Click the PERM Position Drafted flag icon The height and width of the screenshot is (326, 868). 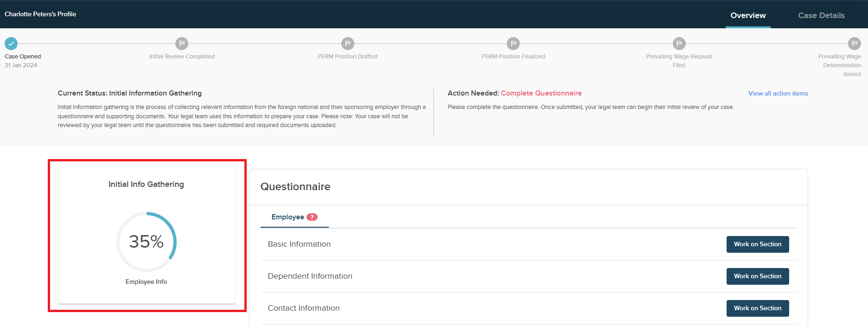(x=347, y=44)
